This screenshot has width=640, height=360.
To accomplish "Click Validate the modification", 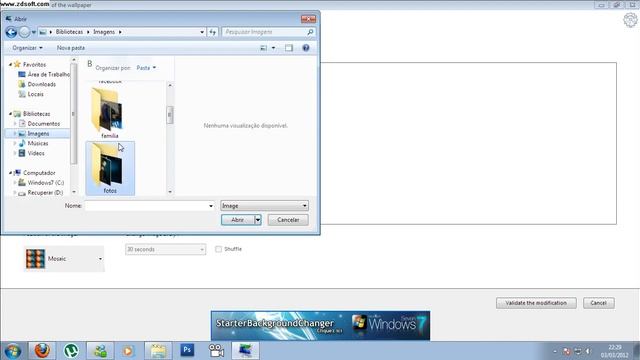I will 536,303.
